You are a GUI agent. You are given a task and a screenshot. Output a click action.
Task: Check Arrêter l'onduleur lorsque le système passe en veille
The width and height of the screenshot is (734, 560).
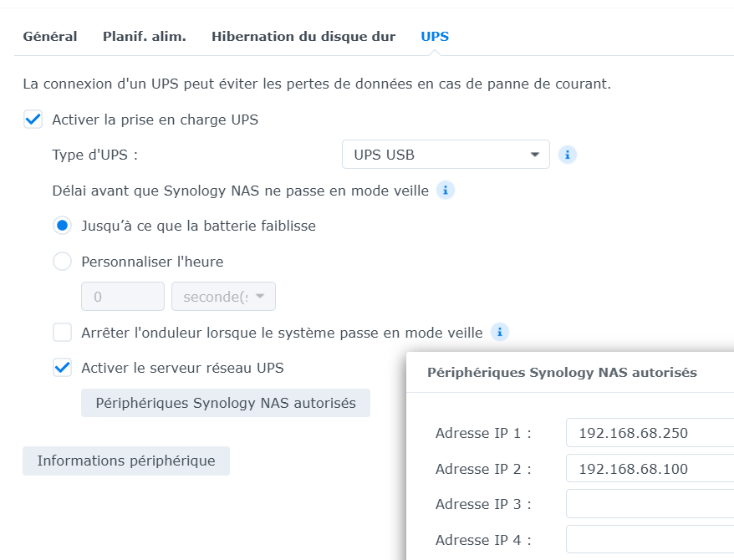(x=62, y=333)
